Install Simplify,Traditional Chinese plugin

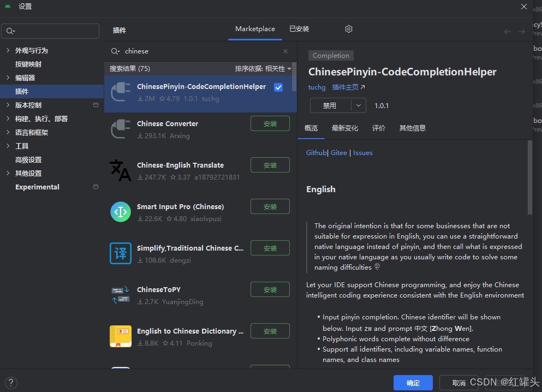coord(270,248)
